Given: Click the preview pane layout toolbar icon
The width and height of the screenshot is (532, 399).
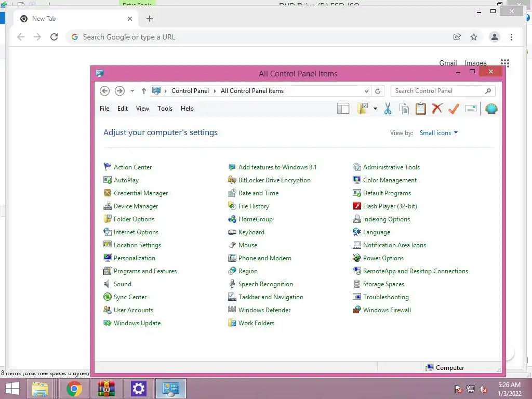Looking at the screenshot, I should 343,109.
